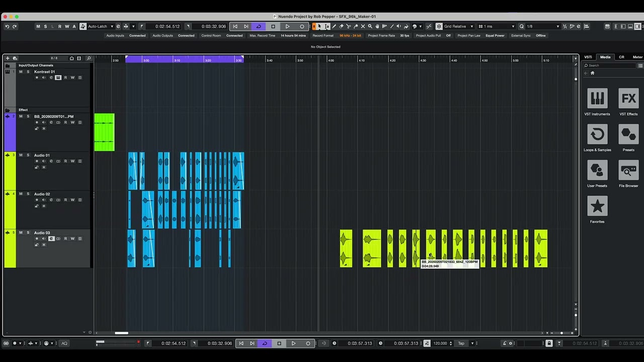Click top toolbar Stop button
The width and height of the screenshot is (644, 362).
273,26
